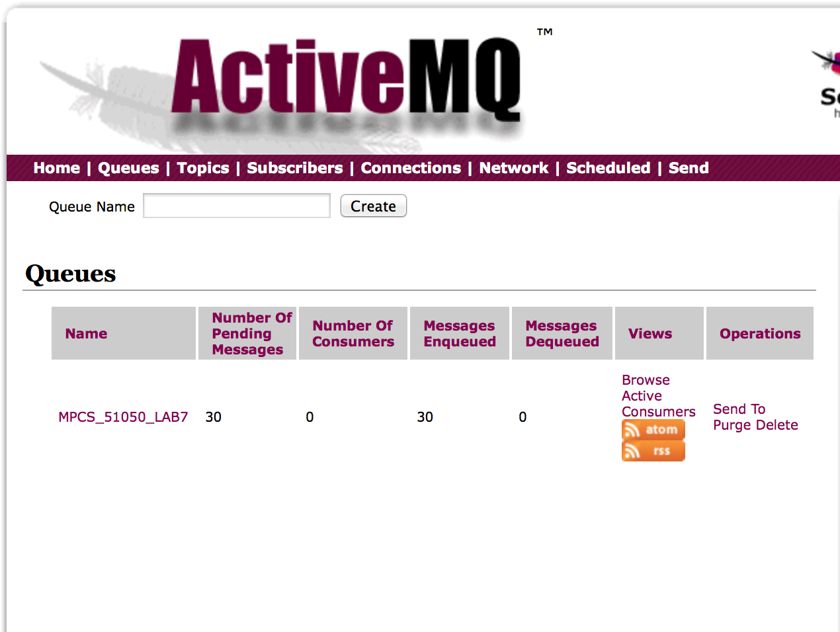Go to the Queues page
Viewport: 840px width, 632px height.
point(128,168)
